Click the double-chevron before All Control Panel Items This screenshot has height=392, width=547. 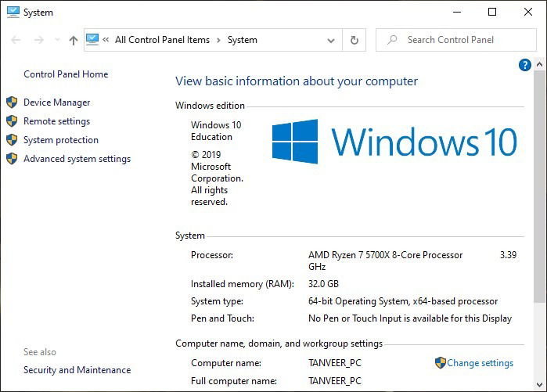click(106, 40)
